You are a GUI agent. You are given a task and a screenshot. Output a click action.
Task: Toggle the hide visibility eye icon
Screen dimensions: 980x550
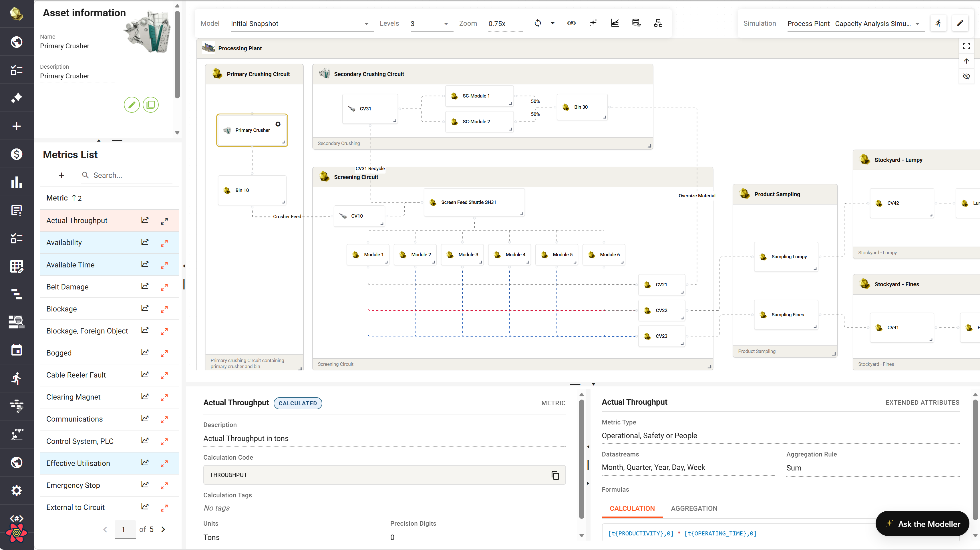point(966,76)
